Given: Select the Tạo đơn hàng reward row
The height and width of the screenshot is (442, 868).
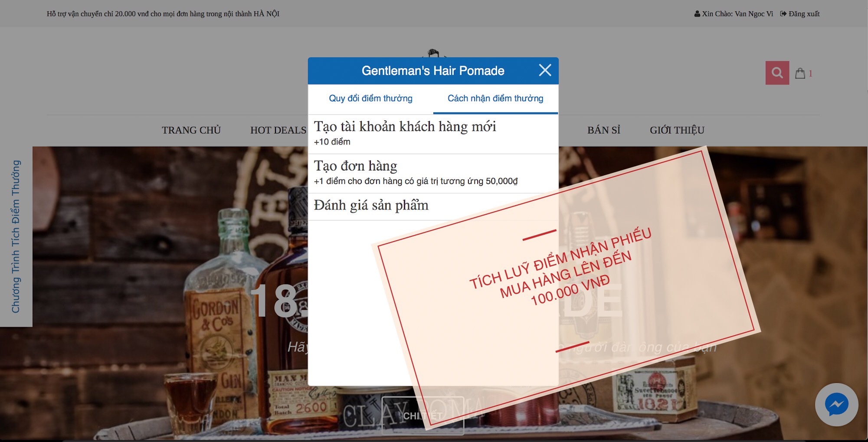Looking at the screenshot, I should pyautogui.click(x=433, y=174).
